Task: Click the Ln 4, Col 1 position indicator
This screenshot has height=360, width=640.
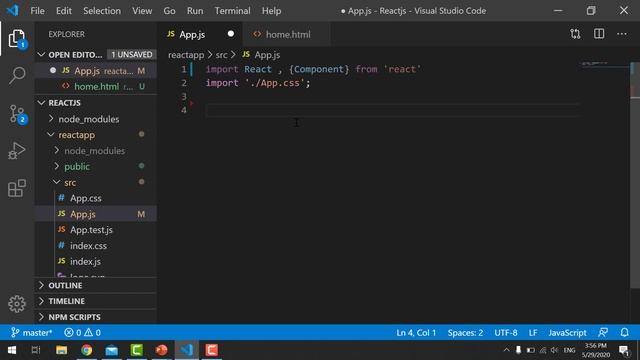Action: (416, 333)
